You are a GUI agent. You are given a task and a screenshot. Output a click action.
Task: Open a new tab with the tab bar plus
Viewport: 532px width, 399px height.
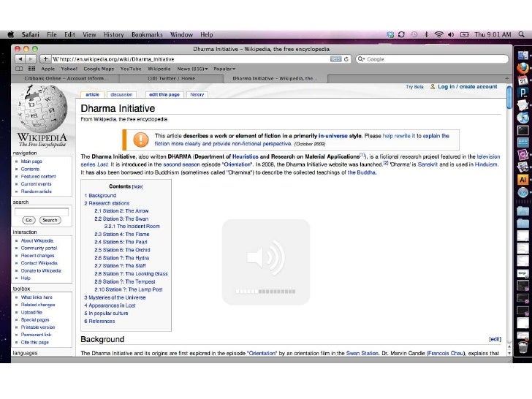[x=507, y=78]
